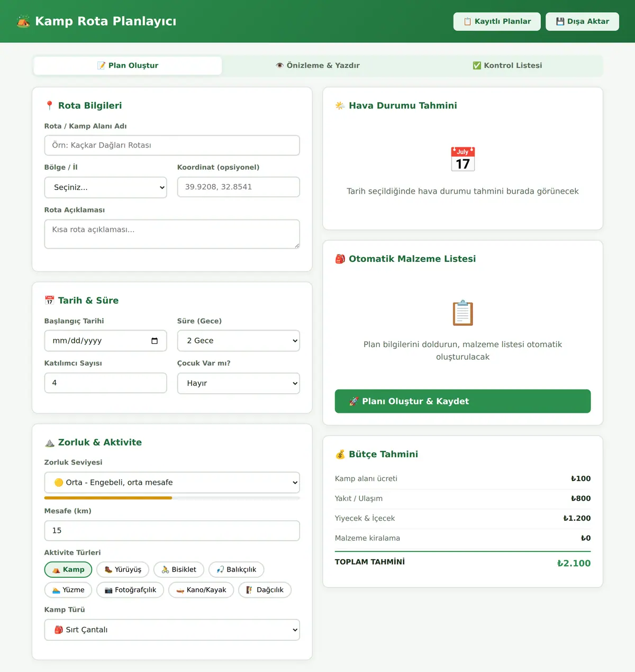The image size is (635, 672).
Task: Enable the Kano/Kayak activity chip
Action: [201, 590]
